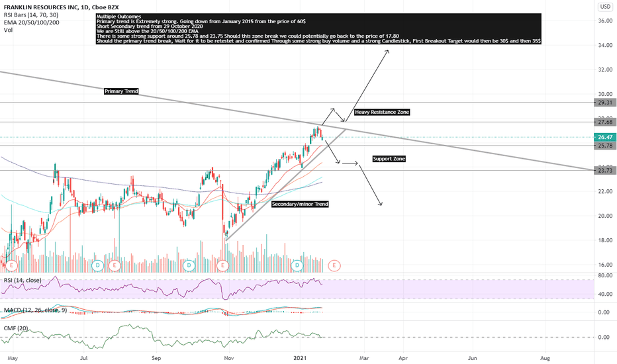
Task: Click the 80.00 RSI scale label
Action: (605, 275)
